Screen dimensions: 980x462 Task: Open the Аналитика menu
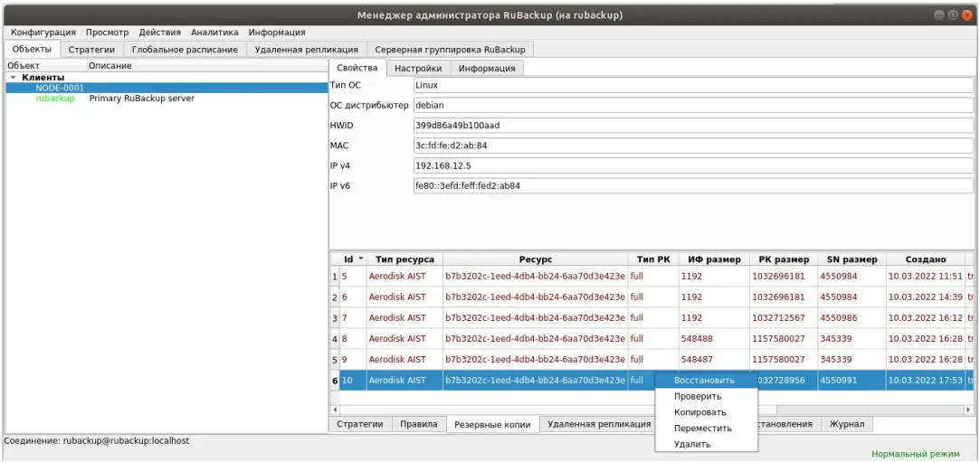pyautogui.click(x=214, y=33)
